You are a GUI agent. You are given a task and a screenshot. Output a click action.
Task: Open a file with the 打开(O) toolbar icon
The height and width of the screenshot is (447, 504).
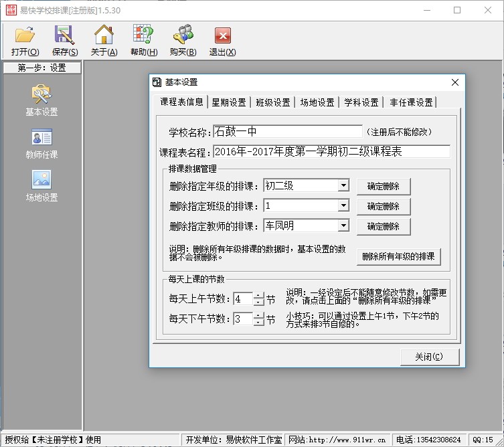(25, 41)
